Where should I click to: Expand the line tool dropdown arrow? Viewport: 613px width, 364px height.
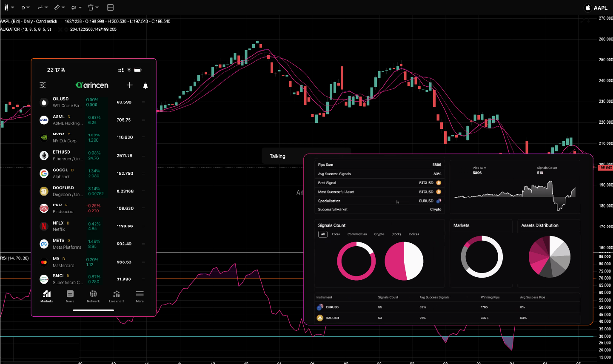pos(46,8)
